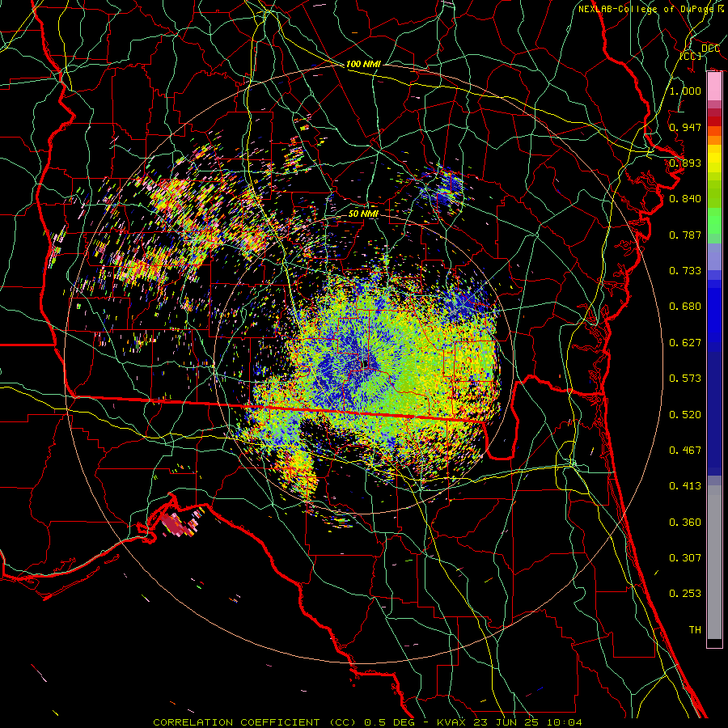
Task: Pick the bright green swatch in the color bar
Action: [714, 221]
